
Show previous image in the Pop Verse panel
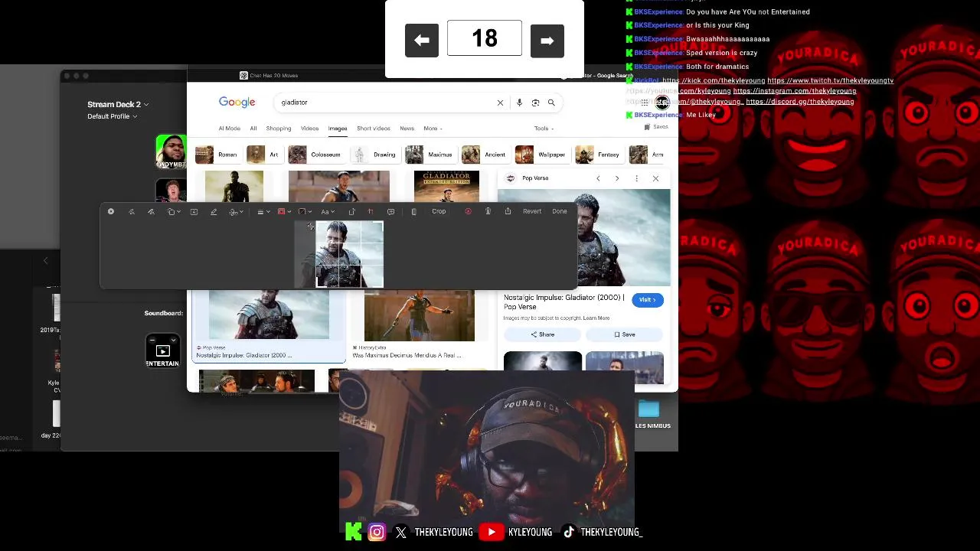pos(598,178)
